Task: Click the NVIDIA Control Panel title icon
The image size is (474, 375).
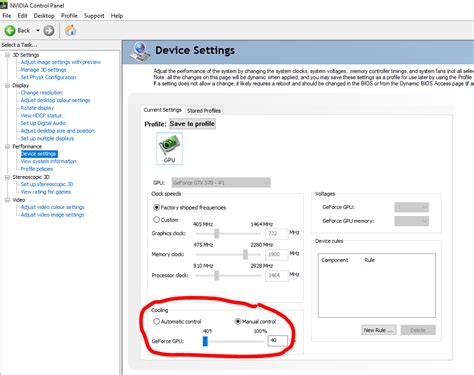Action: click(4, 5)
